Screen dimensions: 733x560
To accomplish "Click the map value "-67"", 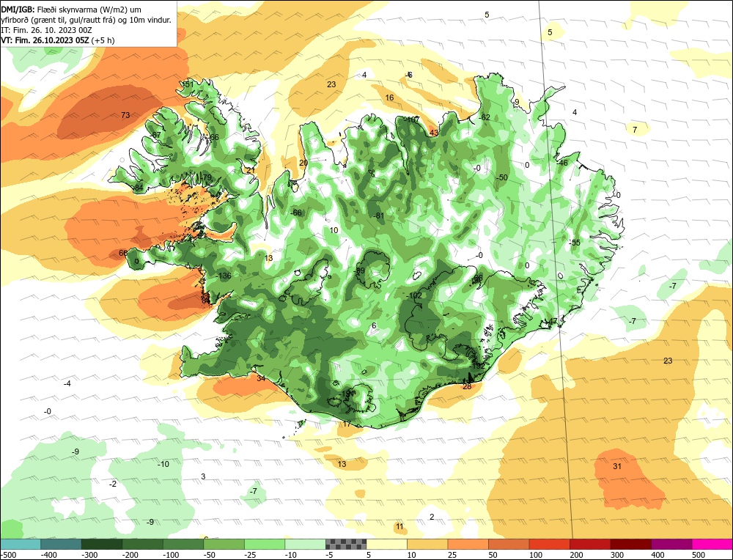I will pos(155,135).
